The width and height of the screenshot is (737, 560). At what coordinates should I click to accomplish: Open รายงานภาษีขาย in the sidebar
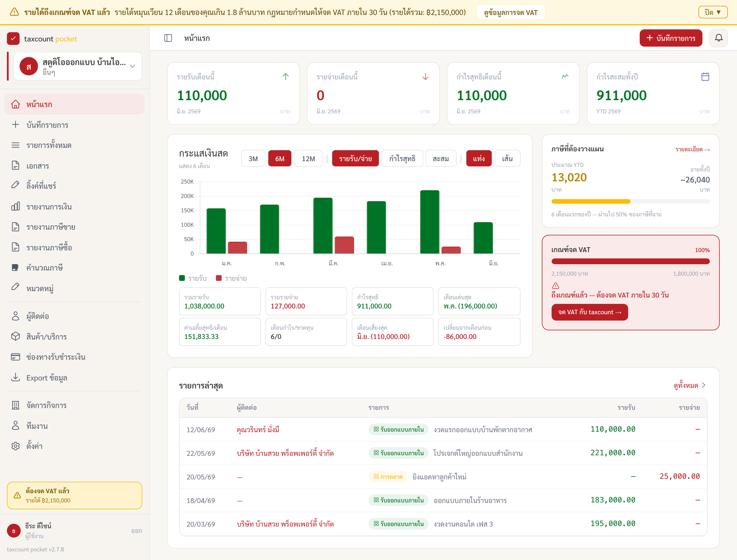[x=75, y=227]
